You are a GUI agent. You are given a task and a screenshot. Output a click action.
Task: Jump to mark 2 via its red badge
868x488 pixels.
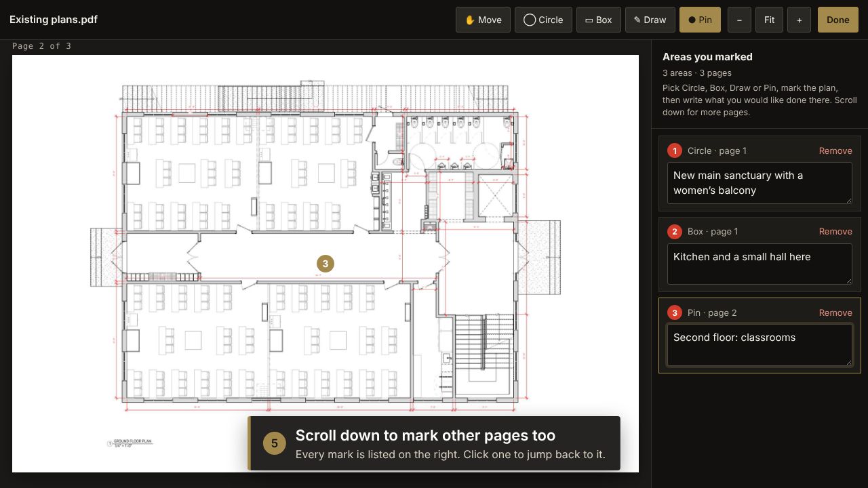coord(675,232)
